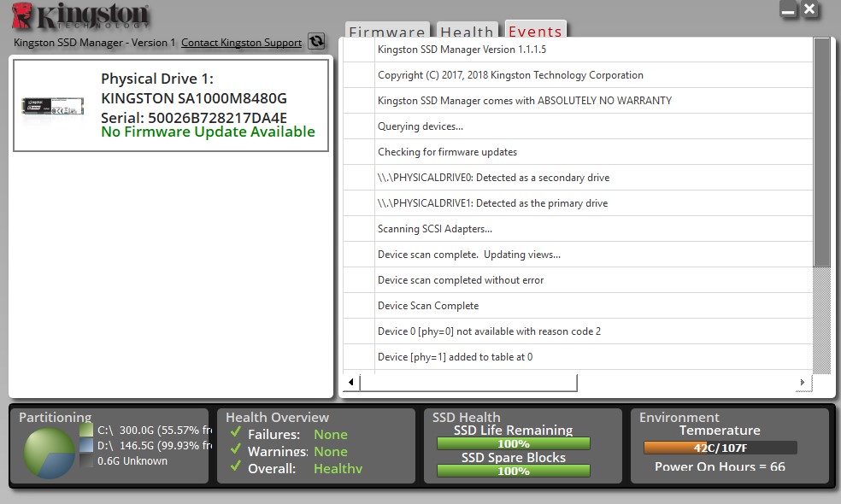Click the horizontal scrollbar thumb in Events
The image size is (841, 504).
[468, 383]
